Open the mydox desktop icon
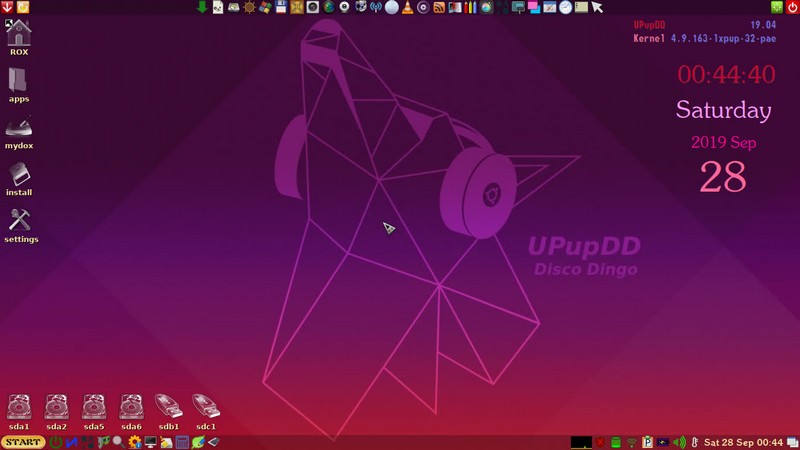This screenshot has height=450, width=800. (x=19, y=127)
